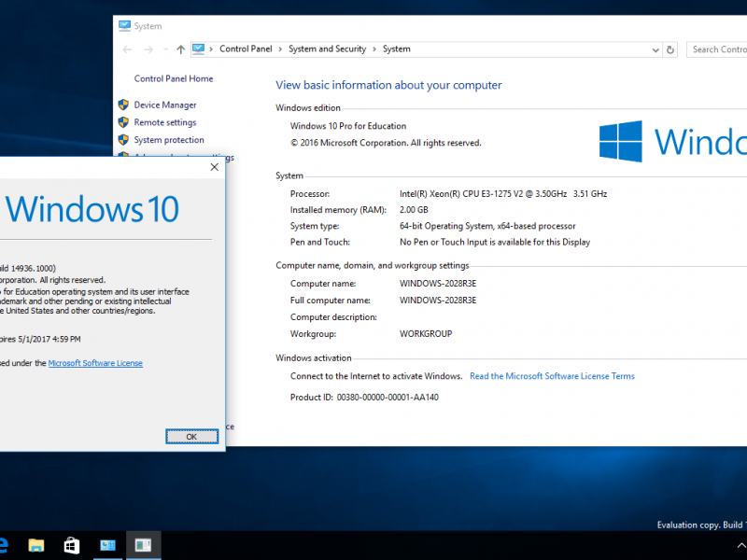Click the Back arrow in System window
This screenshot has height=560, width=747.
tap(127, 49)
